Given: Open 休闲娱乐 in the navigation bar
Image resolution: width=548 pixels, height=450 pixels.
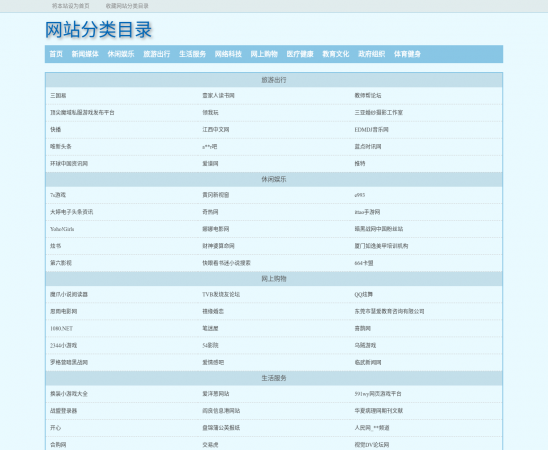Looking at the screenshot, I should pos(121,54).
